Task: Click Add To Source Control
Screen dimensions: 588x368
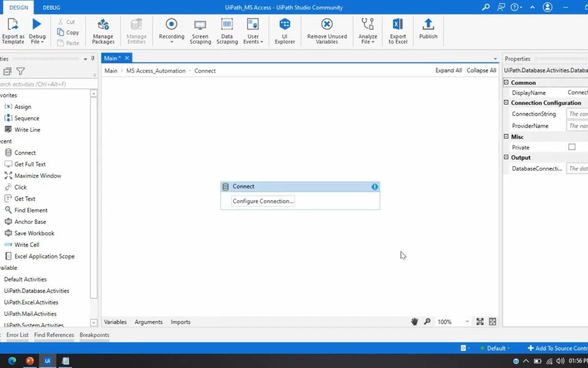Action: tap(557, 348)
